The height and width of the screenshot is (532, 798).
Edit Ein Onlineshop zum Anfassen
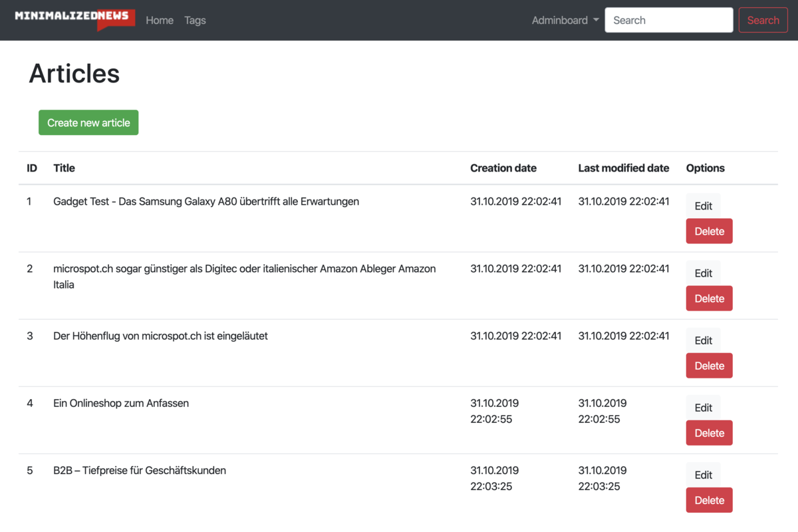[x=703, y=408]
